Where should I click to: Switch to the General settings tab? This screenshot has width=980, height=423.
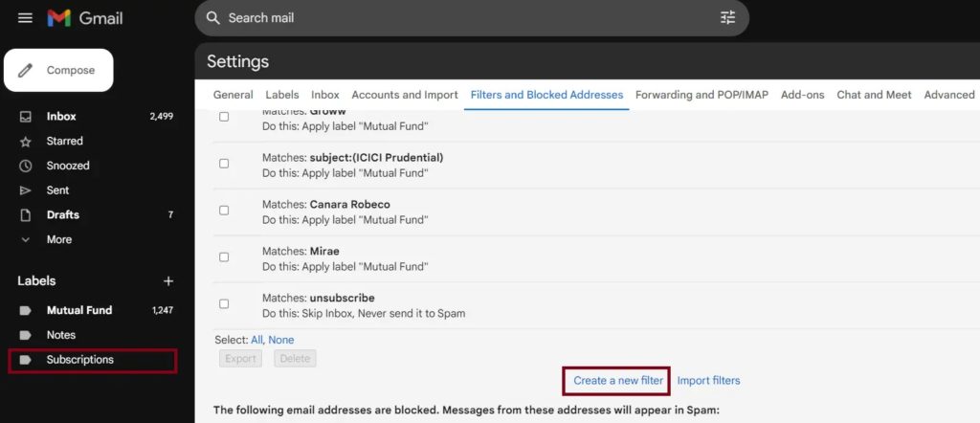pyautogui.click(x=233, y=95)
